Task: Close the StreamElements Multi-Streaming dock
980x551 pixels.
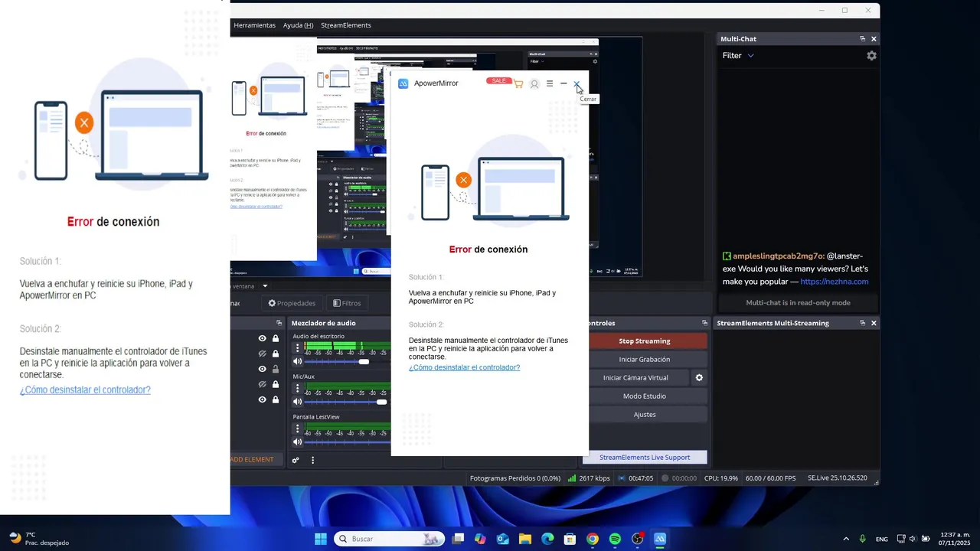Action: coord(874,323)
